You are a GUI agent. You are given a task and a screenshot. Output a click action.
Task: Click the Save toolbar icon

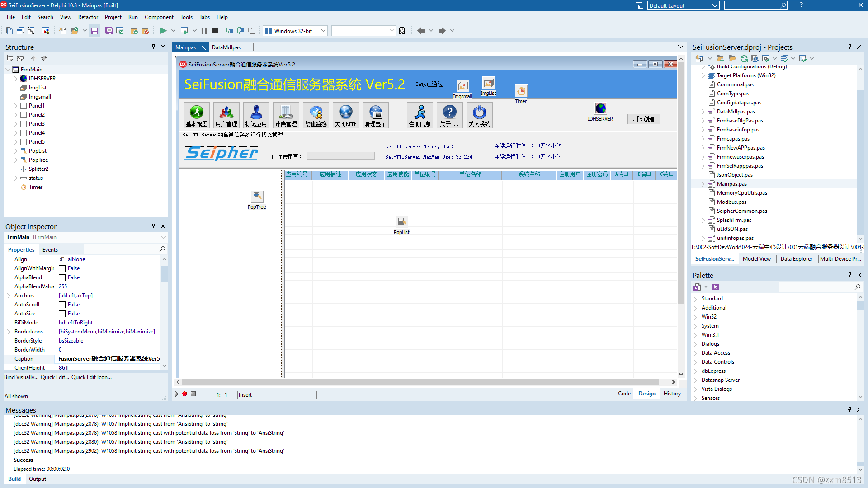(x=94, y=31)
